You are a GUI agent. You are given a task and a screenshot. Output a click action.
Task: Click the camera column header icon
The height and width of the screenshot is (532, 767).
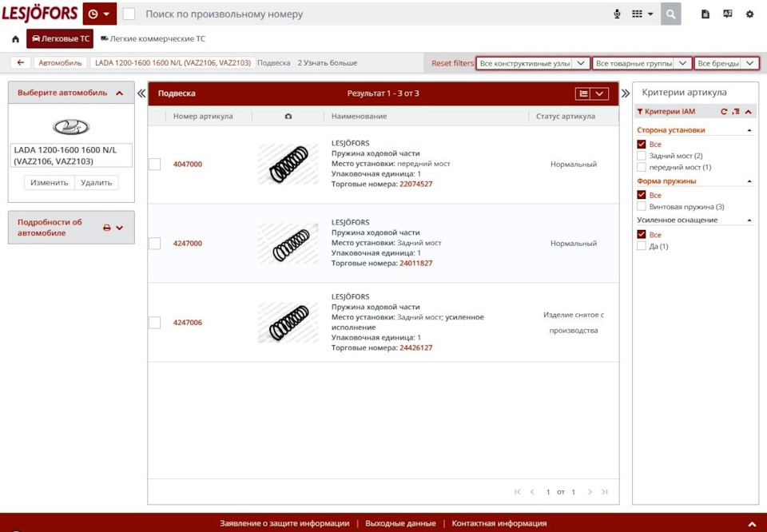pos(288,117)
